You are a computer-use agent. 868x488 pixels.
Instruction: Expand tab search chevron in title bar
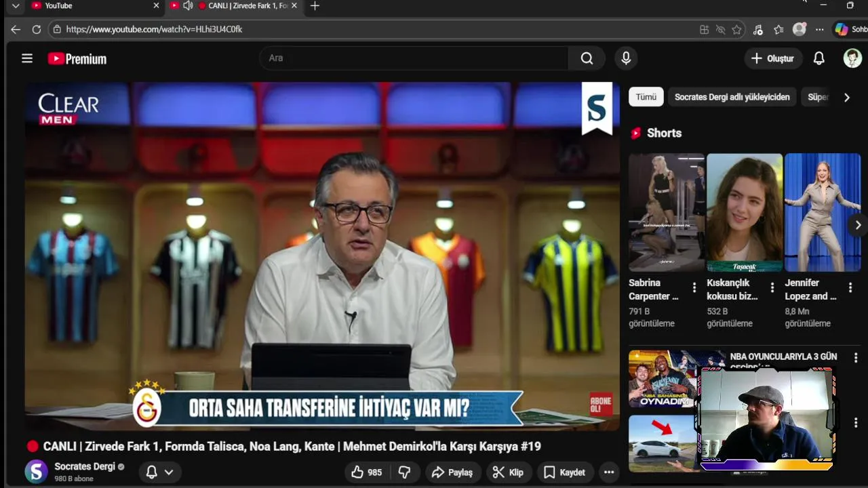tap(16, 5)
